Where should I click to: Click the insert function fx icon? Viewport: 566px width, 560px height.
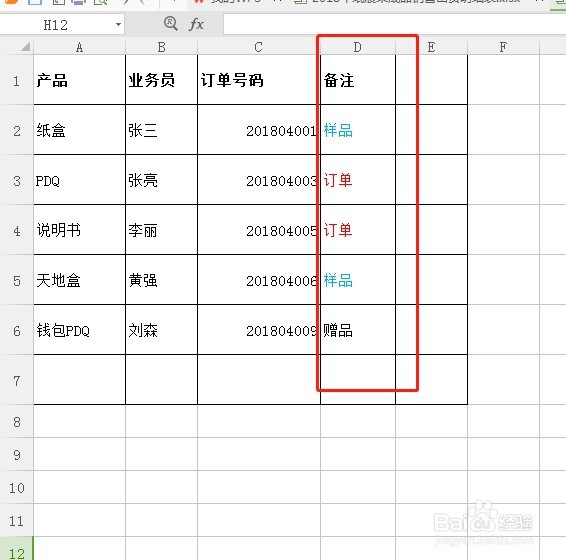pos(196,25)
